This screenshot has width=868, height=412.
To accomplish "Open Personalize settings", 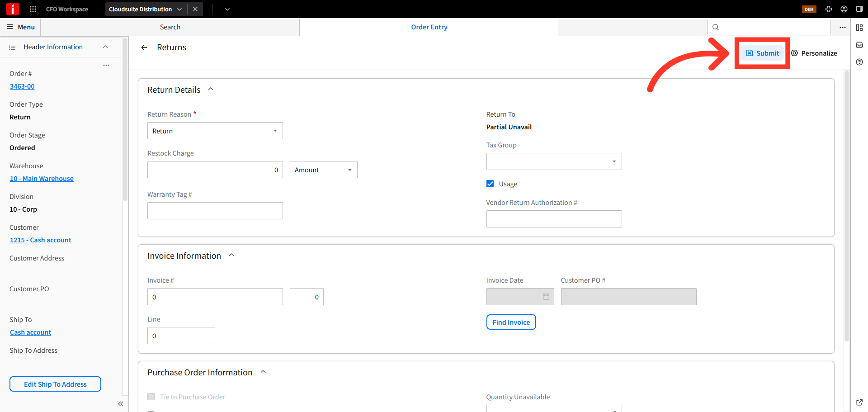I will 814,53.
